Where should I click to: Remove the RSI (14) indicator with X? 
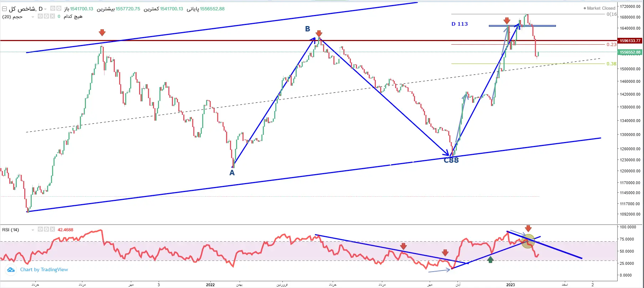[x=52, y=229]
